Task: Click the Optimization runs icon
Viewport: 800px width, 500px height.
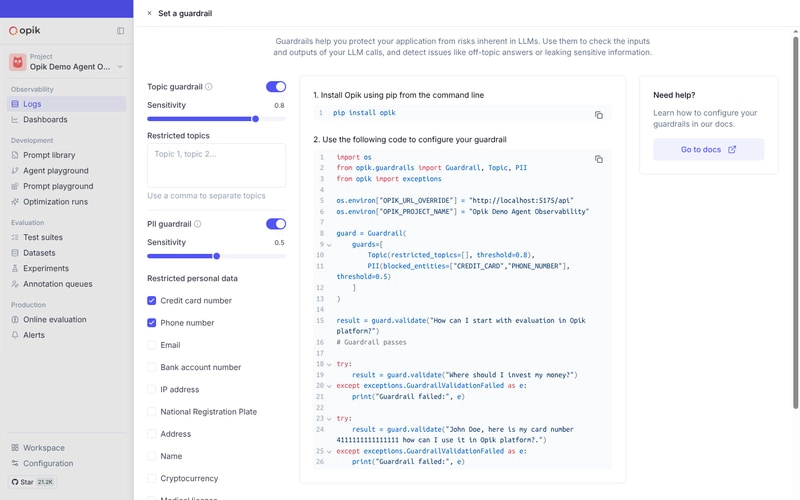Action: (x=15, y=202)
